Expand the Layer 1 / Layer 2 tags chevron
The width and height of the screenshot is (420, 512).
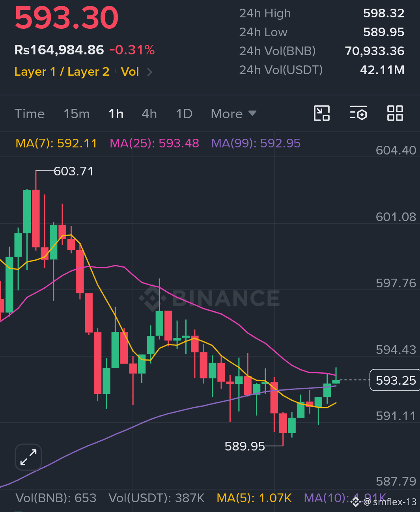click(x=149, y=72)
